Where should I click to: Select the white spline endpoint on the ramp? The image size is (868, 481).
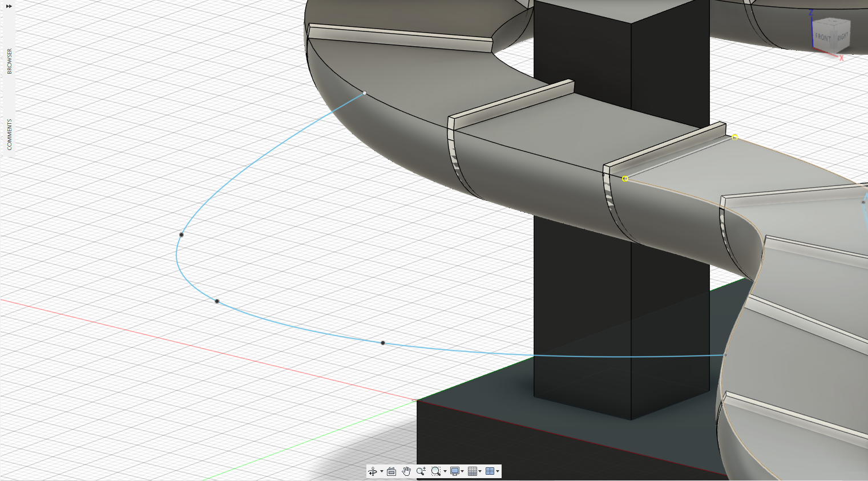pyautogui.click(x=365, y=93)
